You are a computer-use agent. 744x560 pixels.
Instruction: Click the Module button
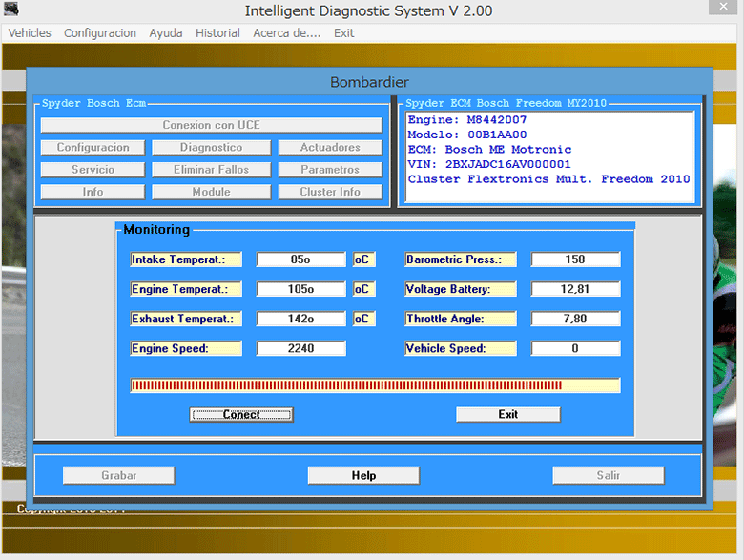click(x=211, y=192)
